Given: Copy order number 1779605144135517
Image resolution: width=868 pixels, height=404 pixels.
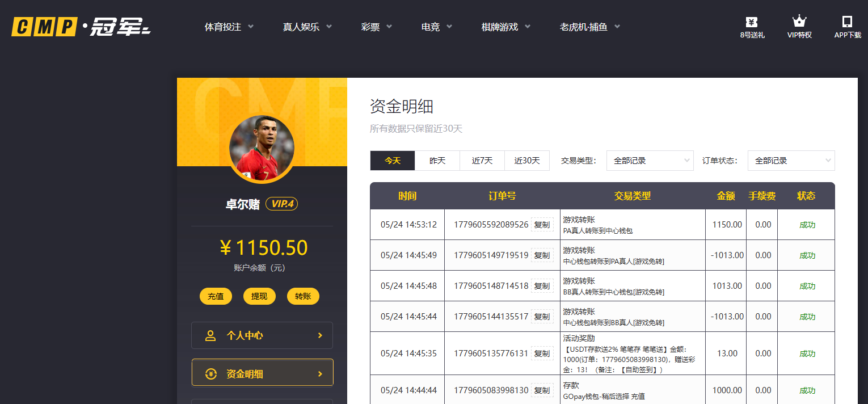Looking at the screenshot, I should pyautogui.click(x=542, y=317).
